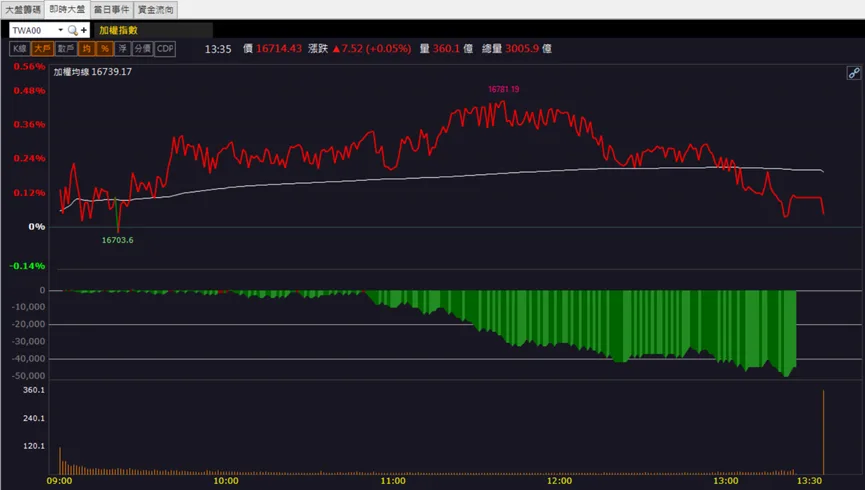Click the 0.36% axis label
865x490 pixels.
(x=29, y=124)
